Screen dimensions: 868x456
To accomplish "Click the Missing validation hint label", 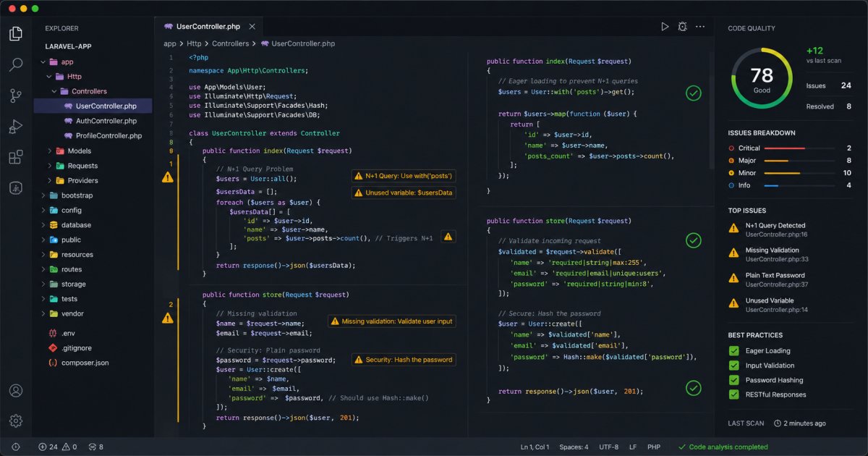I will 392,321.
